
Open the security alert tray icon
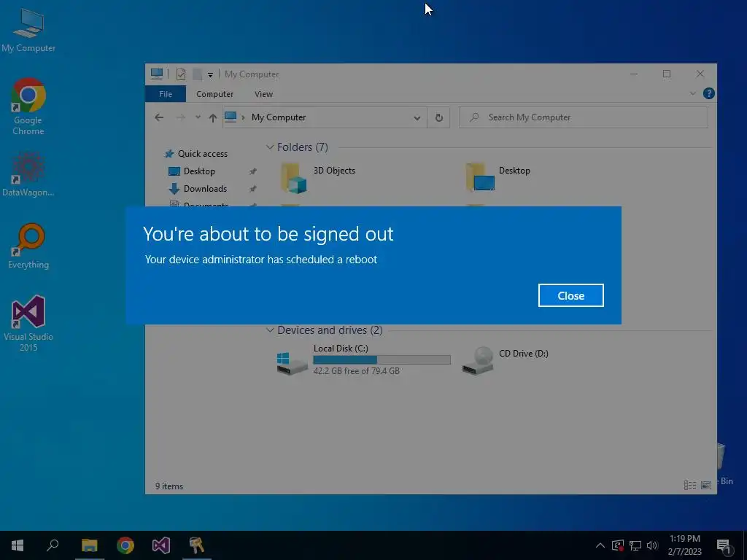(x=618, y=545)
